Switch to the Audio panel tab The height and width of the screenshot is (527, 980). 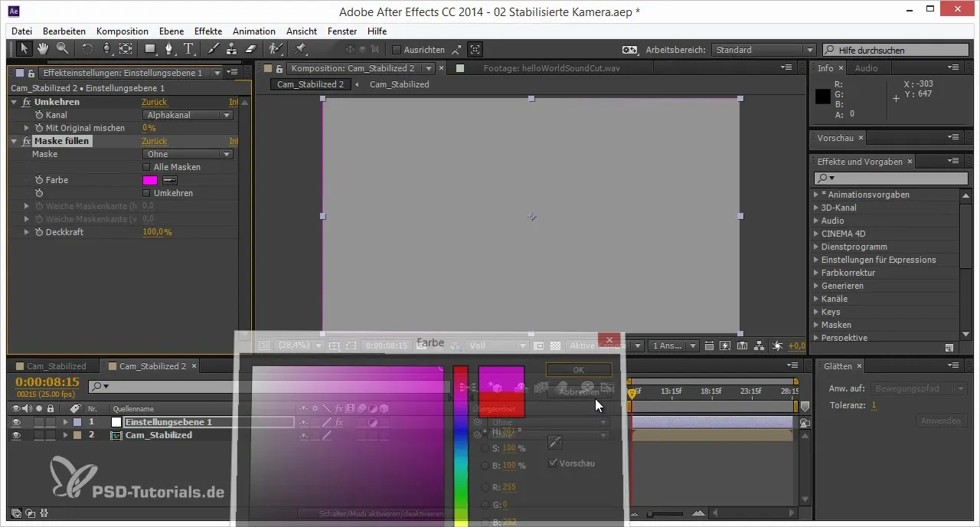point(866,68)
